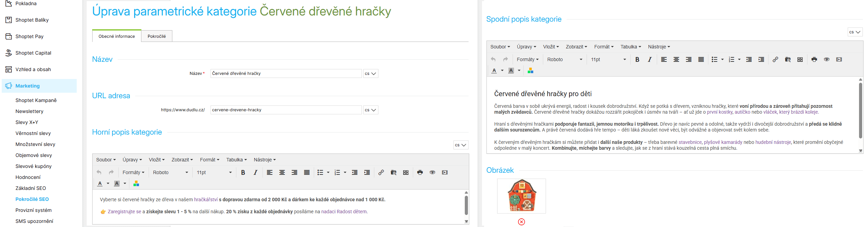Toggle bold in the Horní popis editor
Screen dimensions: 868x227
tap(243, 172)
